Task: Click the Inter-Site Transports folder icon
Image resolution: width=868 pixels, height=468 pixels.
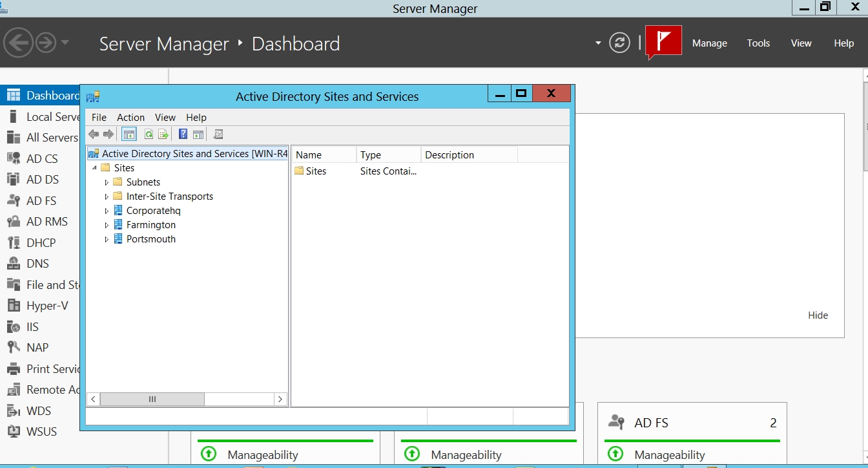Action: [118, 197]
